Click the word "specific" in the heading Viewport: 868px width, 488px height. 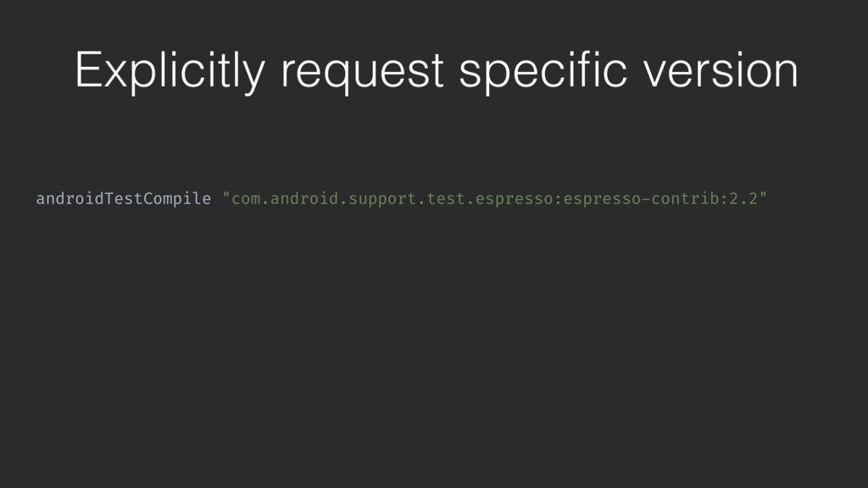(543, 71)
